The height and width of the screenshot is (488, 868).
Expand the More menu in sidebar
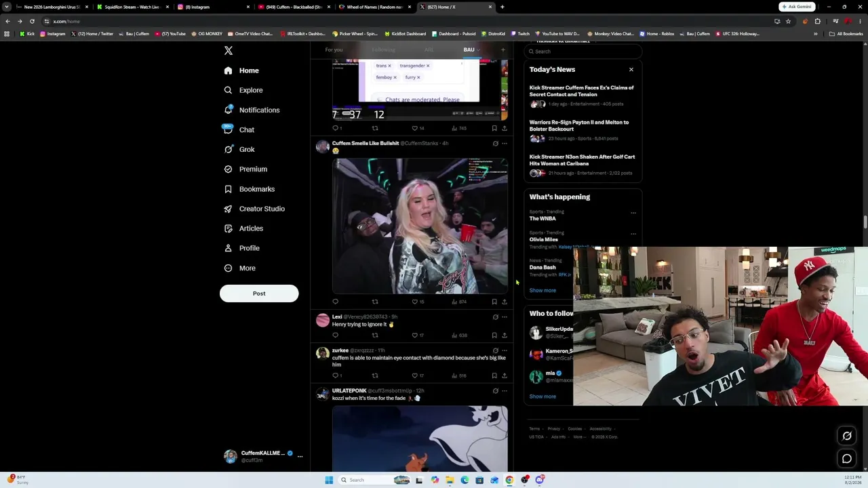[x=239, y=268]
